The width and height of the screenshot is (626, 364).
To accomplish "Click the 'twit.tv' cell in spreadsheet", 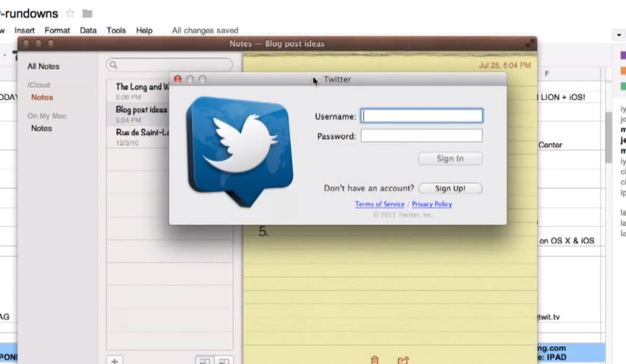I will click(x=549, y=317).
